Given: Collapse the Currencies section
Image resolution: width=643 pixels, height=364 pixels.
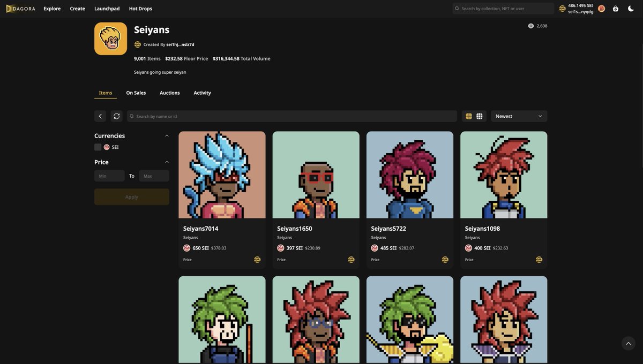Looking at the screenshot, I should (167, 136).
